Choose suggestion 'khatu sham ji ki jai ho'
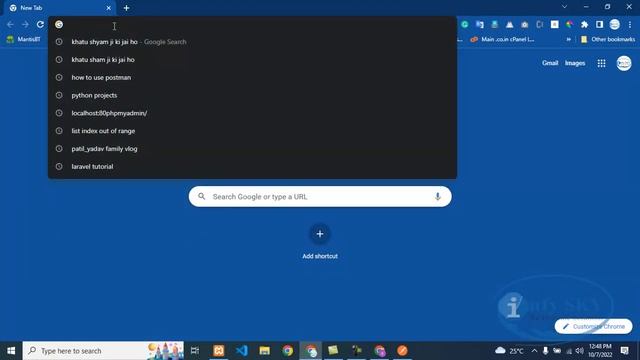This screenshot has height=360, width=640. pyautogui.click(x=252, y=60)
